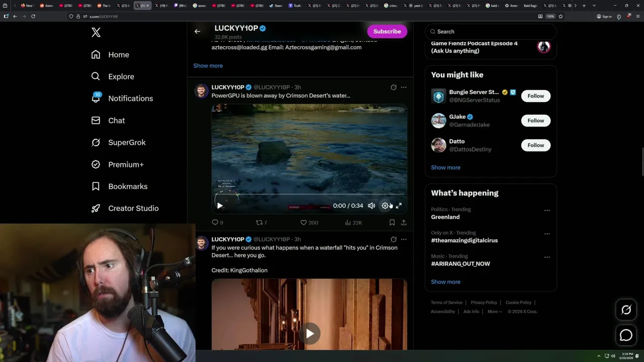Reply to the PowerGPU tweet with 9 replies
This screenshot has width=644, height=362.
click(217, 222)
